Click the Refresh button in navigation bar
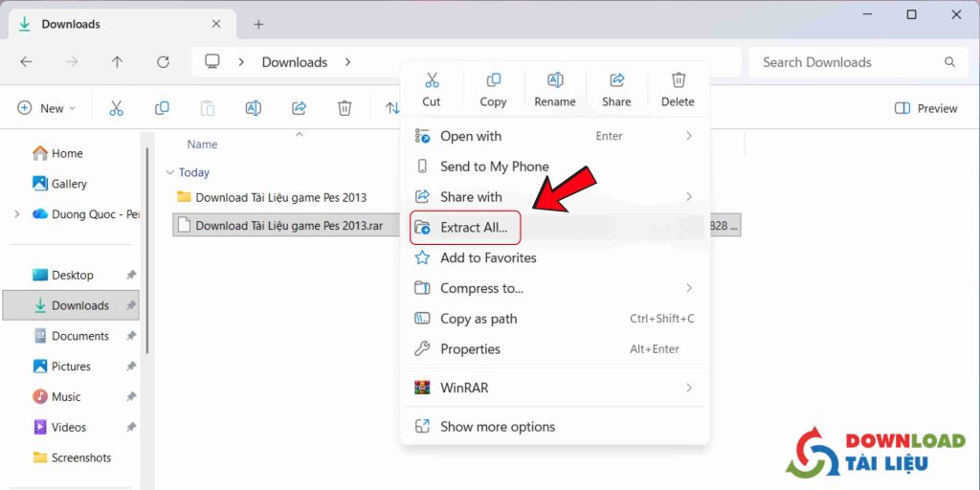980x490 pixels. pos(163,62)
